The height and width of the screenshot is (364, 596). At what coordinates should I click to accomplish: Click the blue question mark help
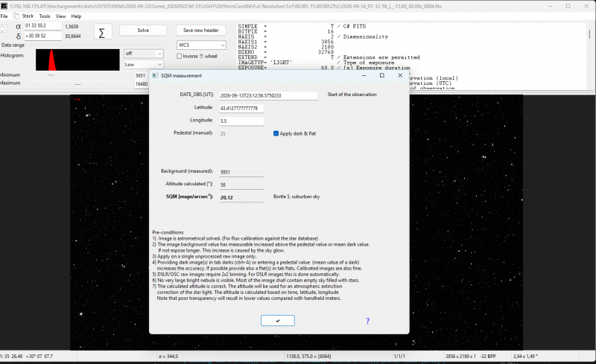tap(367, 321)
